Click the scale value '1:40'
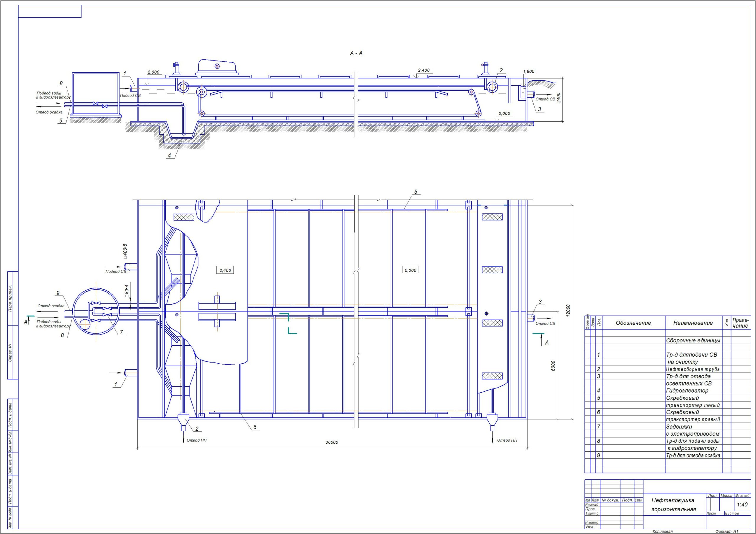The image size is (756, 534). 742,504
